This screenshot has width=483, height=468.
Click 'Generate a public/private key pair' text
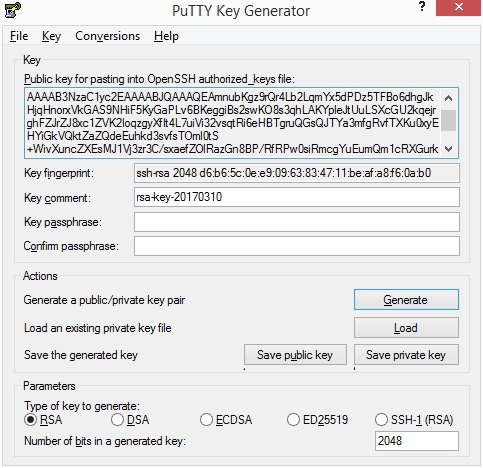(104, 300)
